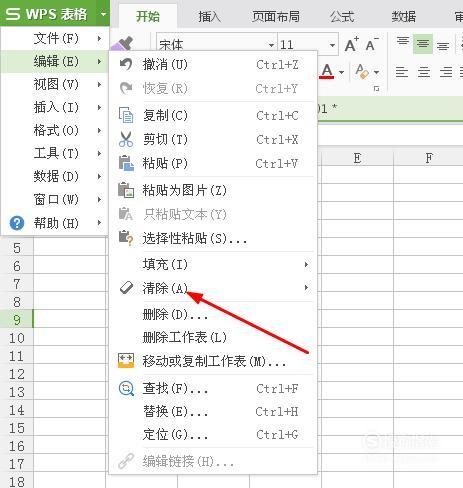
Task: Open the font name dropdown 宋体
Action: click(271, 45)
